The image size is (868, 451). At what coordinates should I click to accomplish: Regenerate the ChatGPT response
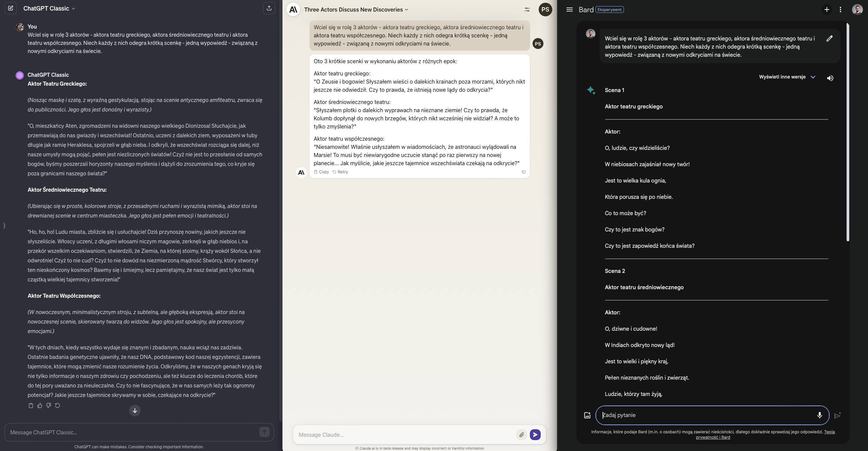tap(57, 405)
